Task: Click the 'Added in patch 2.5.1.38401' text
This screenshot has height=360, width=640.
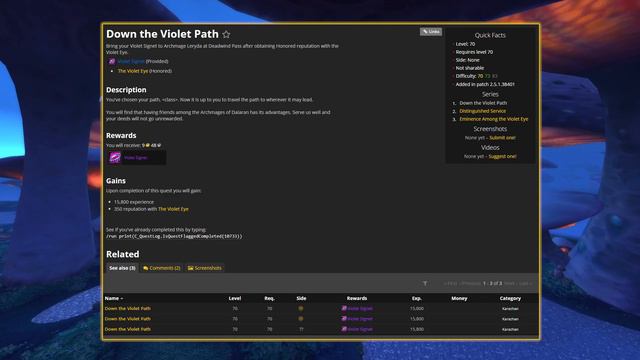Action: coord(485,84)
